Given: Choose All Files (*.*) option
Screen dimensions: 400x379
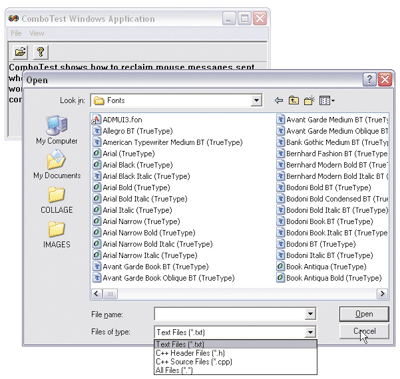Looking at the screenshot, I should click(x=235, y=370).
